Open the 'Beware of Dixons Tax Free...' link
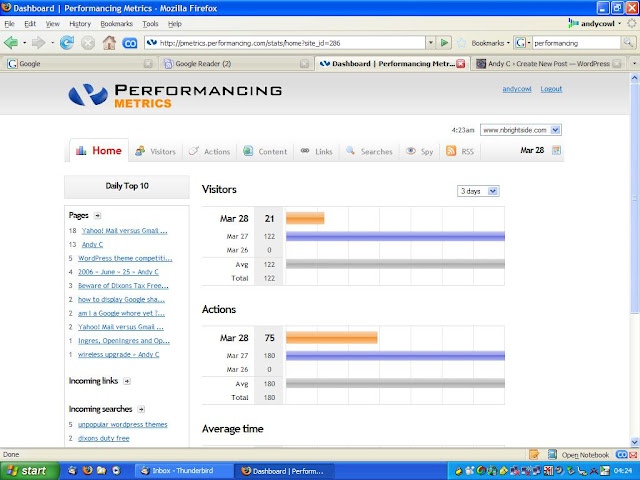This screenshot has height=480, width=640. [x=123, y=286]
